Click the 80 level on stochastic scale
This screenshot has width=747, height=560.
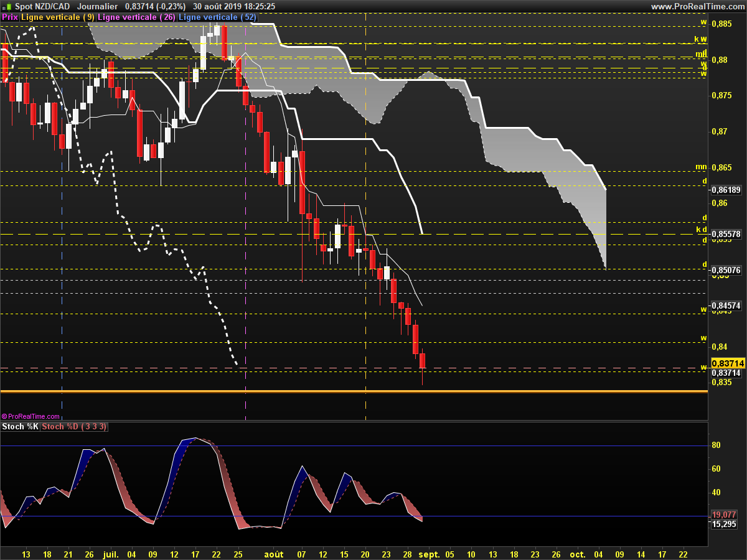point(716,445)
